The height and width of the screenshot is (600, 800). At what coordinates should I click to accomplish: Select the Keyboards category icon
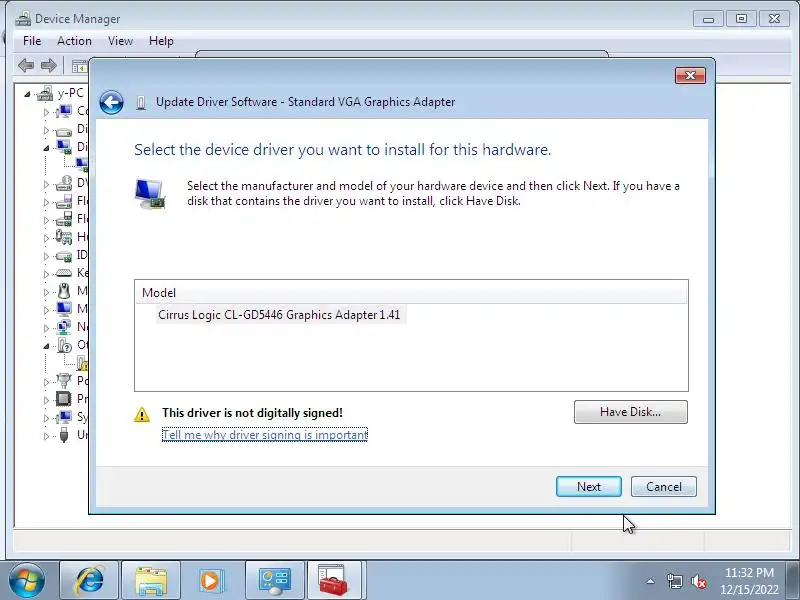tap(64, 273)
